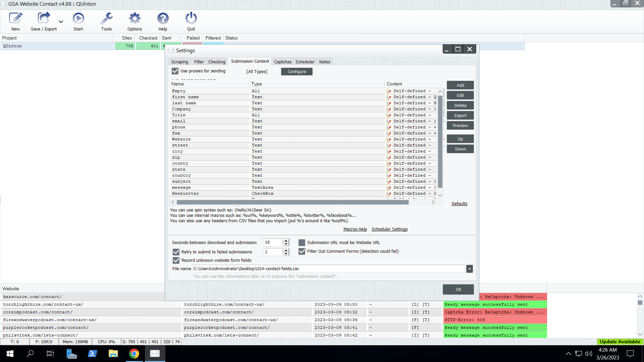Click the Defaults link
This screenshot has height=362, width=644.
coord(459,203)
